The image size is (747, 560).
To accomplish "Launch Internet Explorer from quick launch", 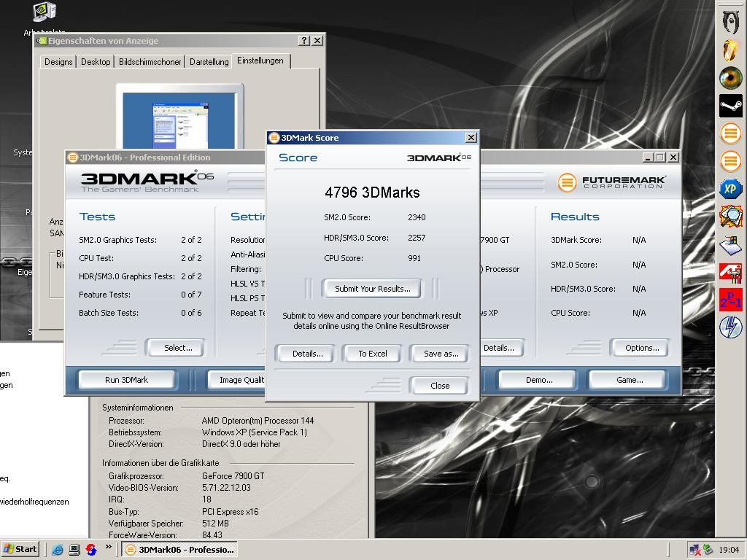I will (58, 550).
